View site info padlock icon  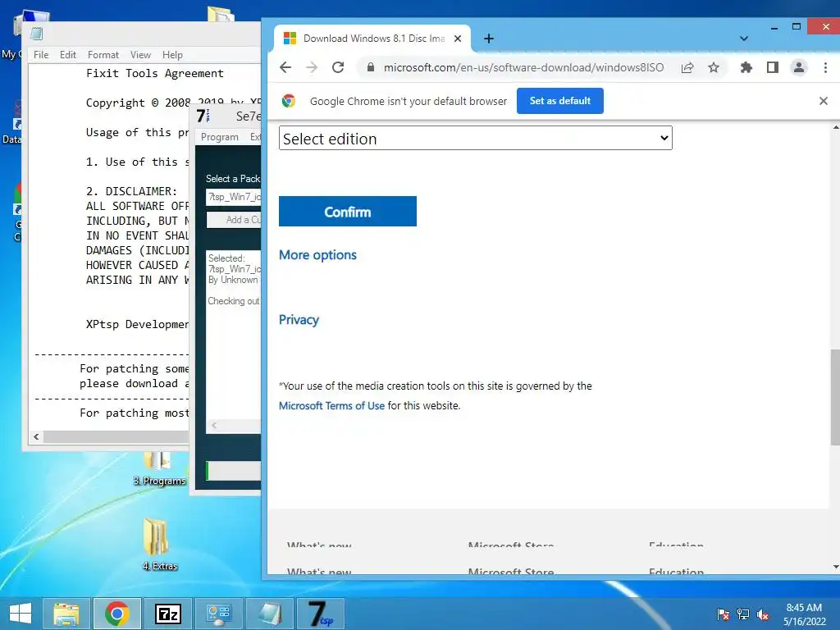tap(370, 67)
